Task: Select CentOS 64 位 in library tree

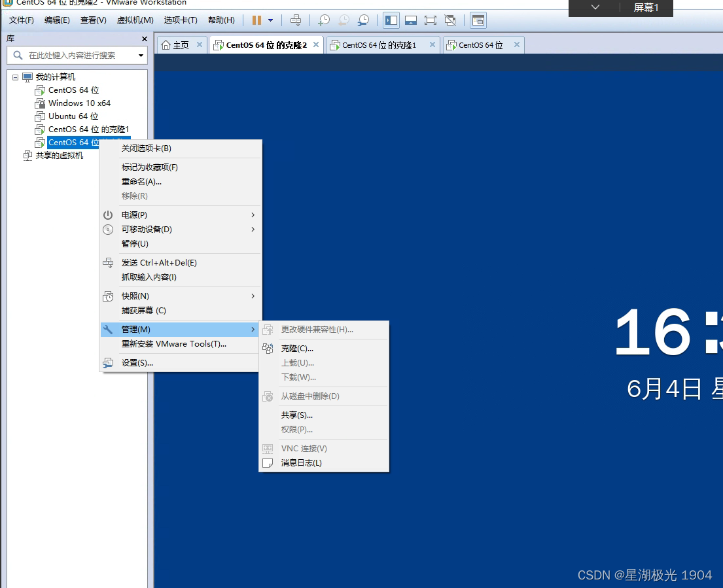Action: (x=74, y=90)
